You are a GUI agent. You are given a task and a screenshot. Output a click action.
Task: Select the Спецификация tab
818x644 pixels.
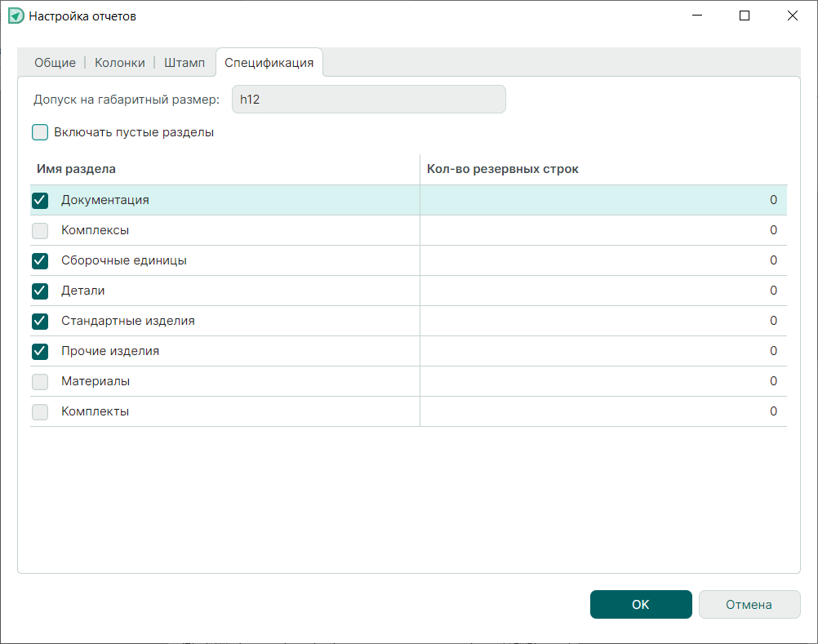click(x=269, y=63)
